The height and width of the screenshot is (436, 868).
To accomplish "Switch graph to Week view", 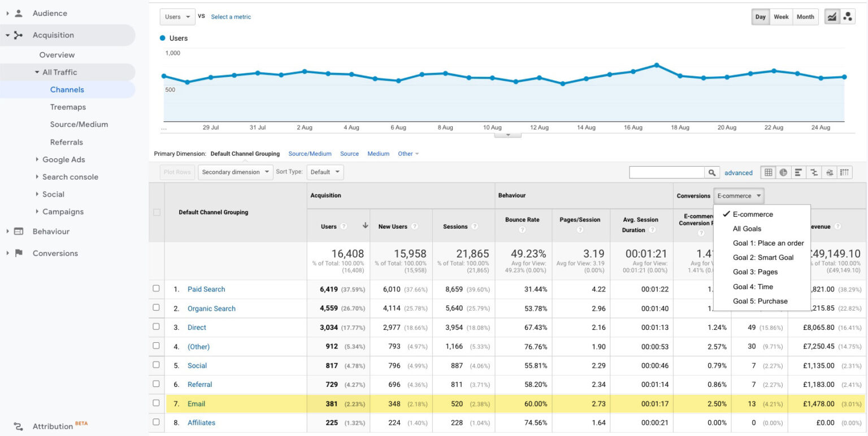I will tap(781, 17).
